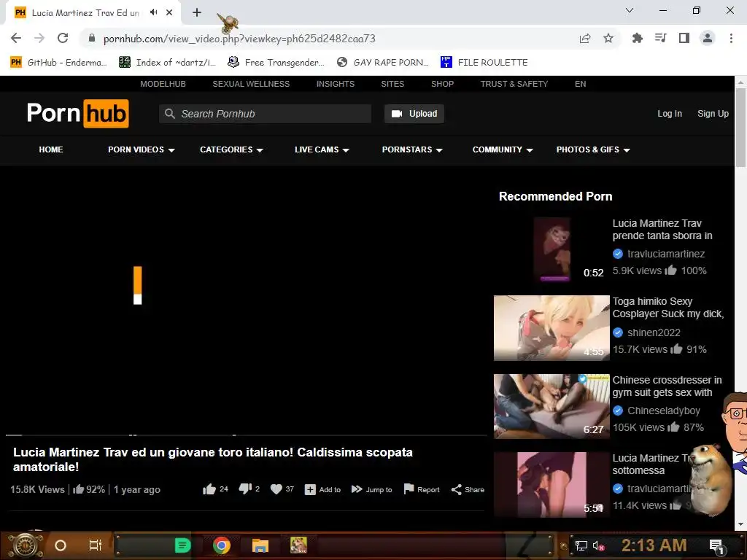Click the Report flag icon
Screen dimensions: 747x560
coord(409,489)
